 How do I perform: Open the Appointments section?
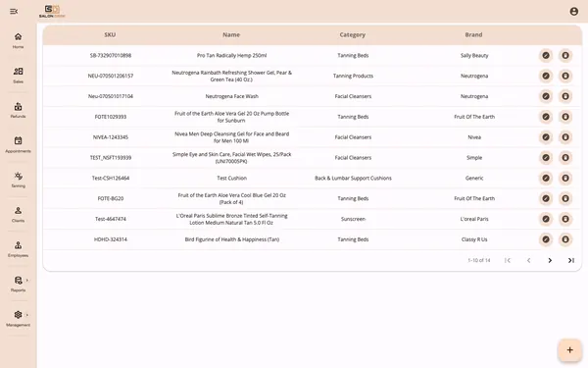click(18, 145)
